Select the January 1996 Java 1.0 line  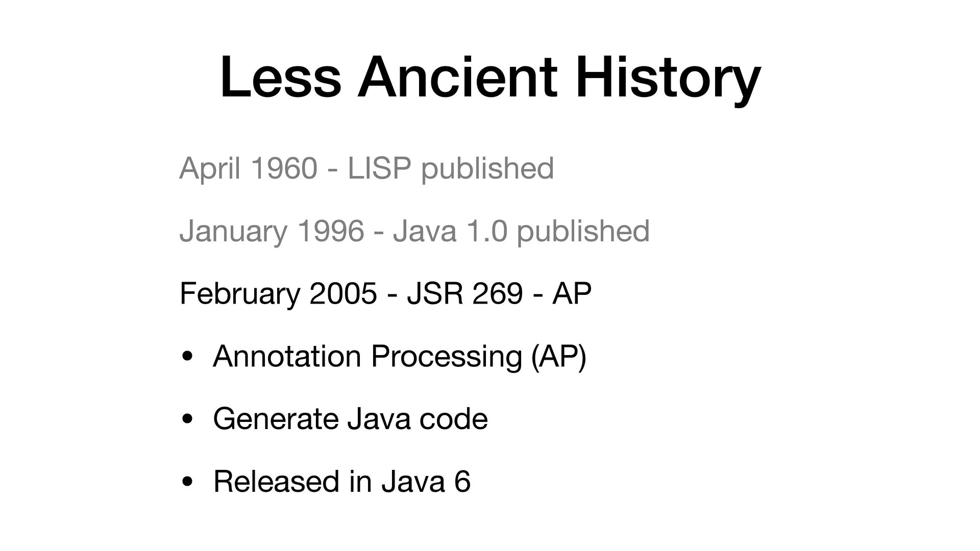click(414, 231)
